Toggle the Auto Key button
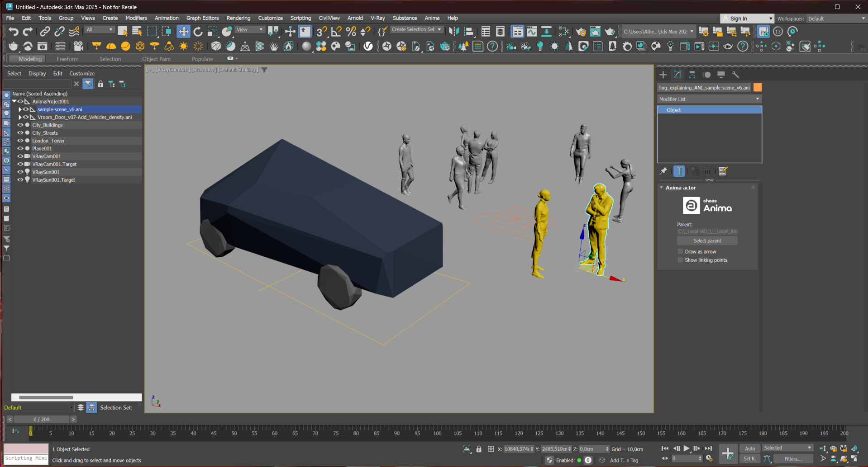The width and height of the screenshot is (868, 467). pos(750,448)
